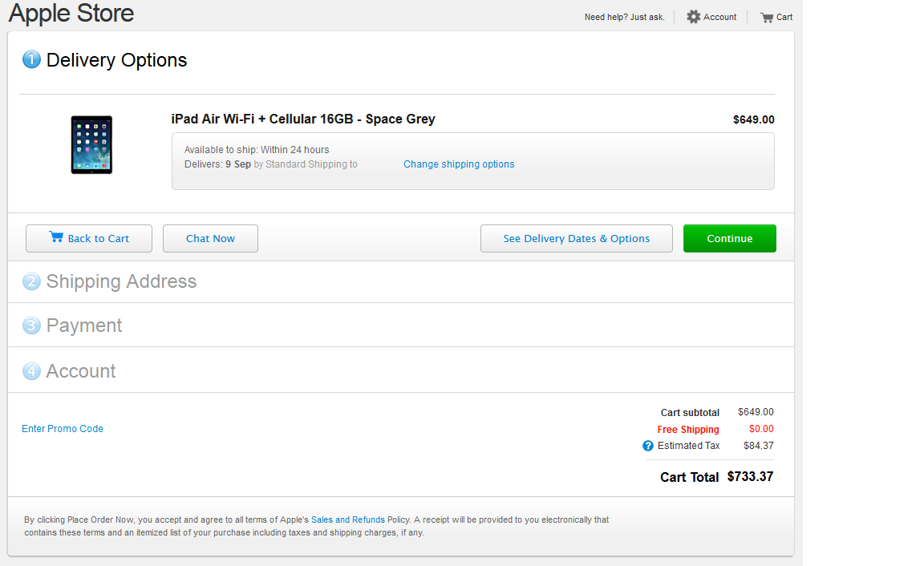Start a chat with Chat Now
The width and height of the screenshot is (924, 566).
point(210,239)
